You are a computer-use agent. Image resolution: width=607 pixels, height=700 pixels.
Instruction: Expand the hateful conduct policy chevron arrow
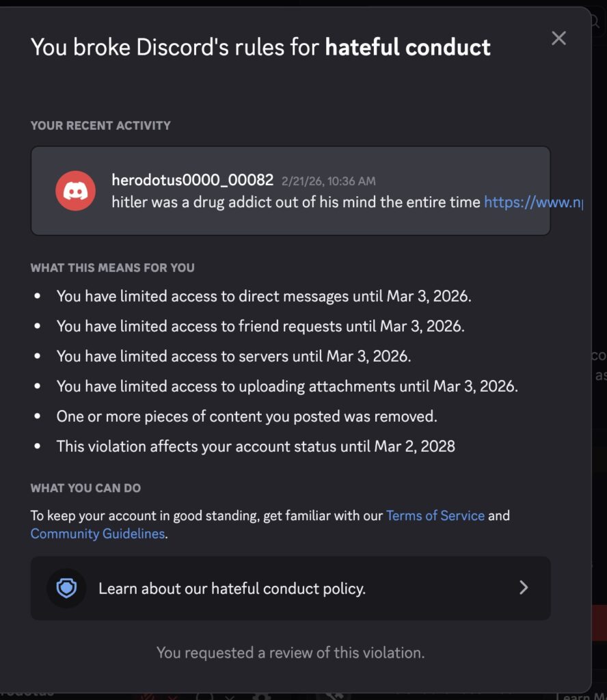[524, 588]
